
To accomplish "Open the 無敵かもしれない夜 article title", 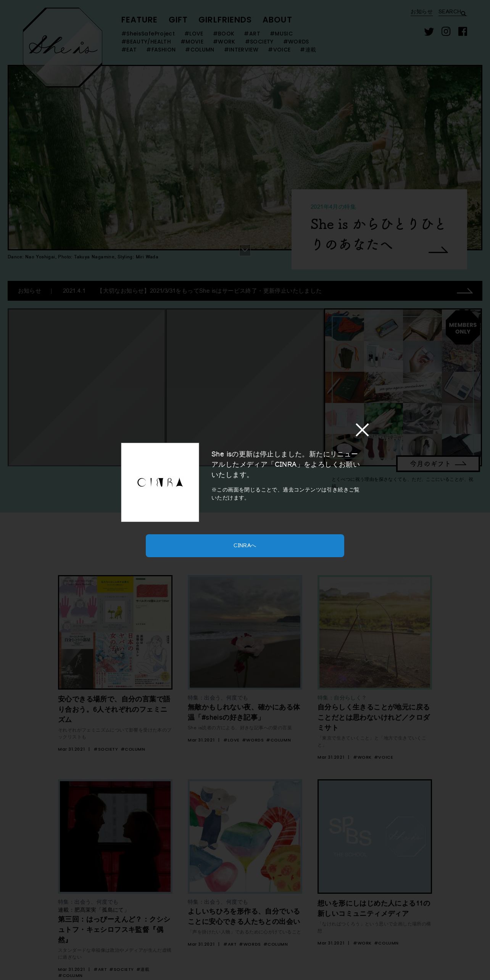I will (x=244, y=712).
